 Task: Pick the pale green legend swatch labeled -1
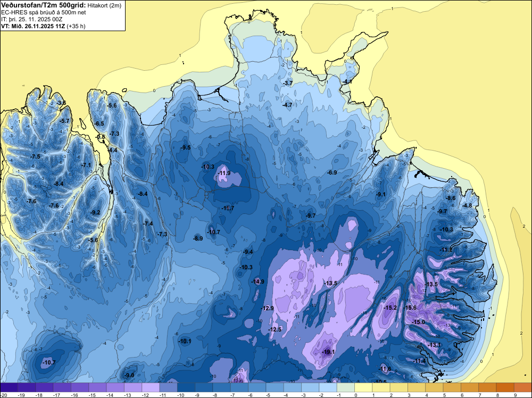[x=346, y=387]
